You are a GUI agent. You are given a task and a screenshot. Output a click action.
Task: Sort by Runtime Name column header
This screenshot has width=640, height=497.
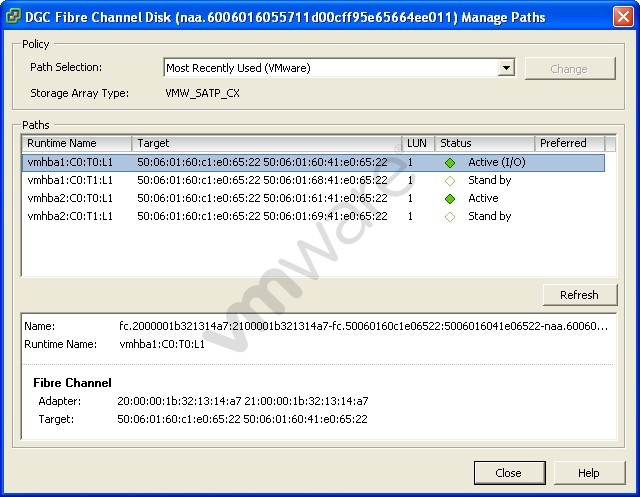tap(77, 143)
